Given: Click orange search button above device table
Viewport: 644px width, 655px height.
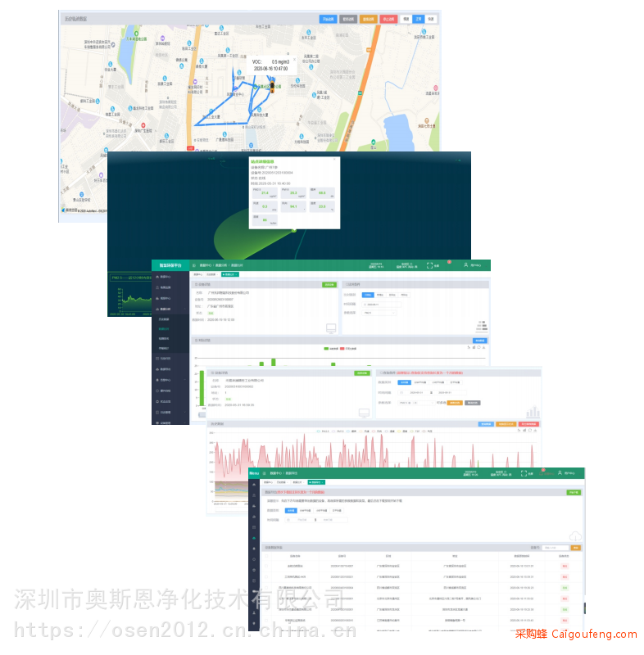Looking at the screenshot, I should click(576, 548).
